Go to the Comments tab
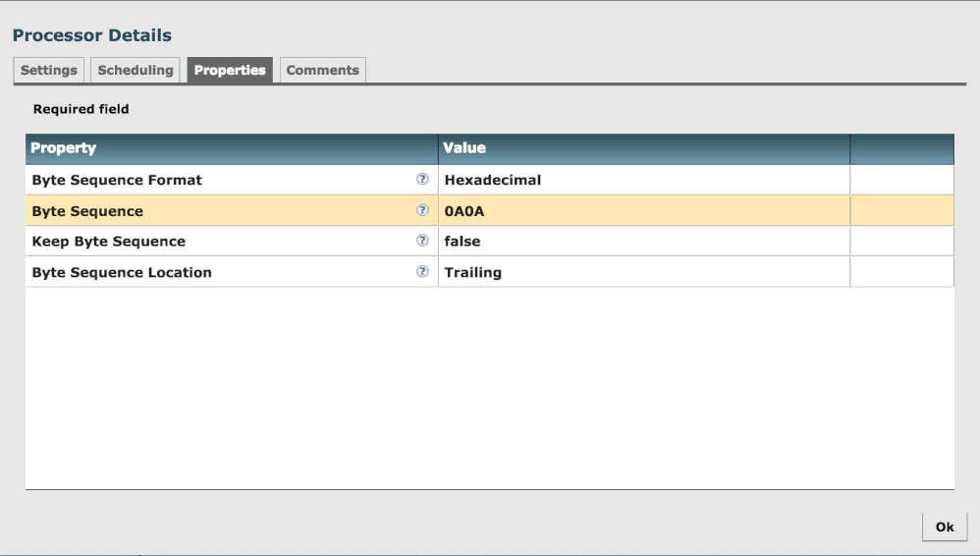The image size is (980, 556). click(x=322, y=70)
